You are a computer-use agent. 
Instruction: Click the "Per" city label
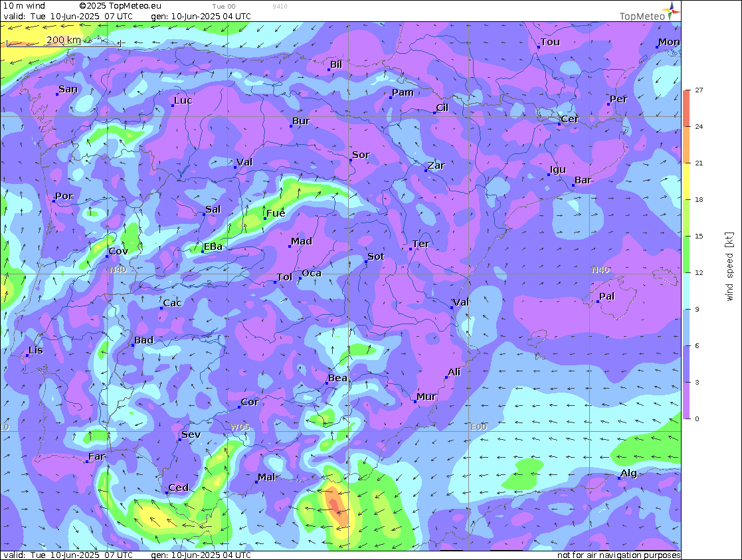(618, 99)
